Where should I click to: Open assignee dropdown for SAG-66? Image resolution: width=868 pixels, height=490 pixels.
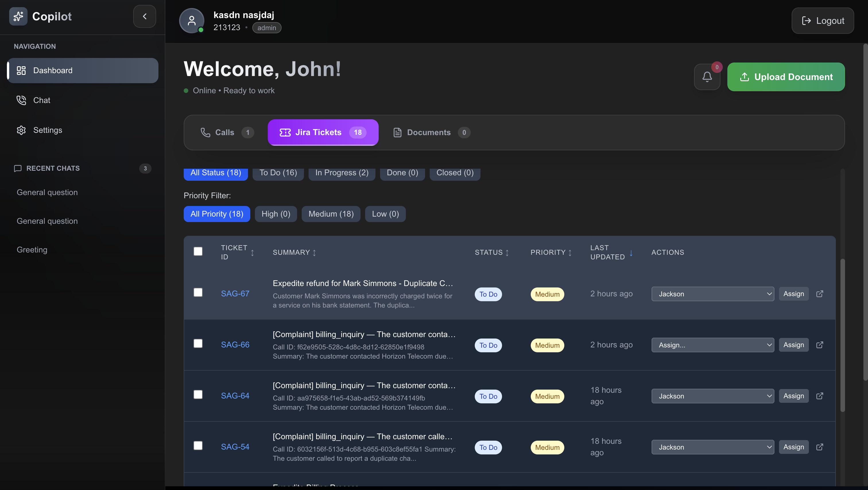712,345
